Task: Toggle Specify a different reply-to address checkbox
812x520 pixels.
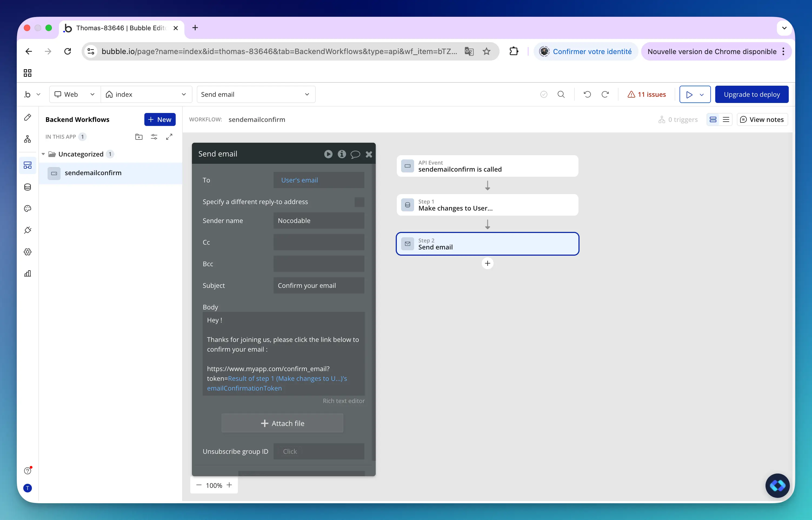Action: tap(359, 202)
